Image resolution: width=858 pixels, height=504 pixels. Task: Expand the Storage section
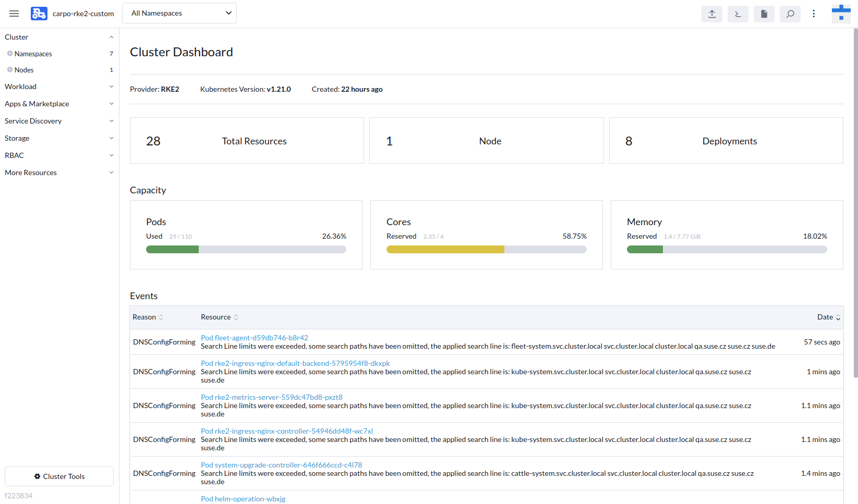[x=59, y=138]
